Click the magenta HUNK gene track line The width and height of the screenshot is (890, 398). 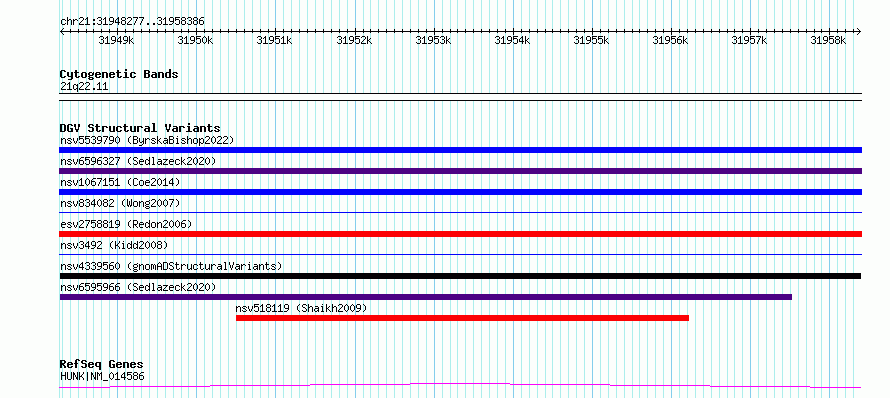click(460, 386)
